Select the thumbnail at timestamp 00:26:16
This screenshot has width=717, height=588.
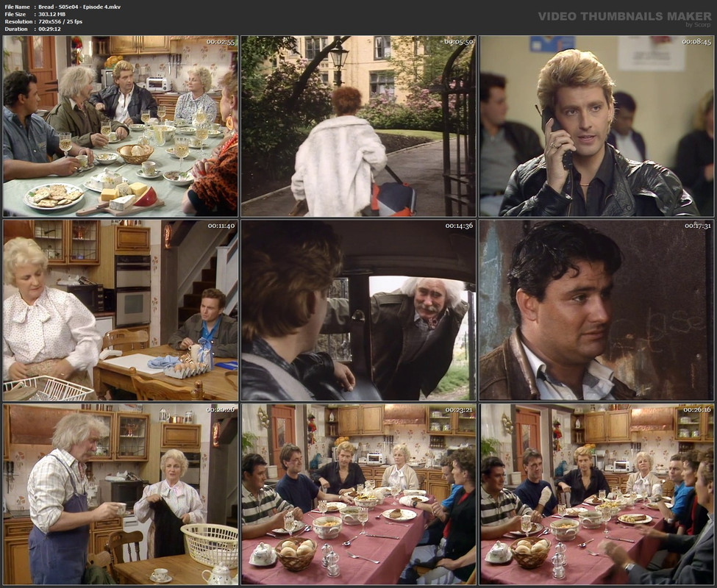(x=596, y=495)
